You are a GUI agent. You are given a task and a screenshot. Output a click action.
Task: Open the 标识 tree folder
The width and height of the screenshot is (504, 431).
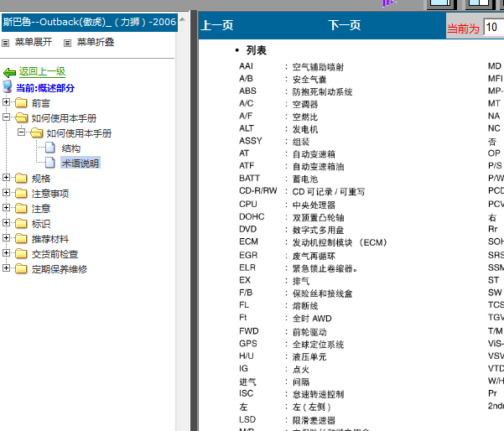point(40,224)
